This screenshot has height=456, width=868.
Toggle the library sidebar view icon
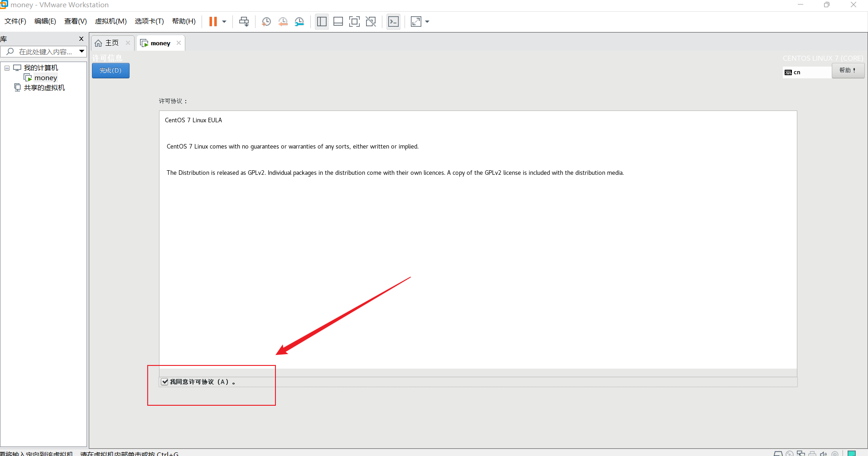[322, 21]
